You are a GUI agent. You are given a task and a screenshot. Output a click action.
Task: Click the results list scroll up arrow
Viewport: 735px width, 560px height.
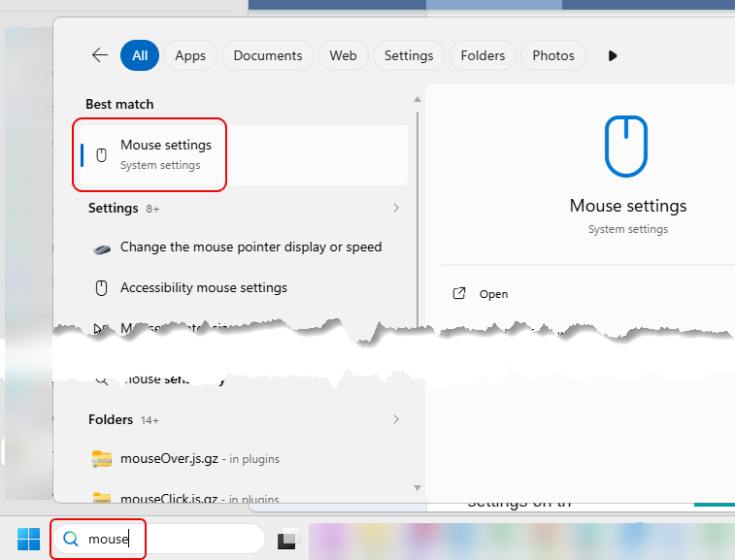click(418, 99)
